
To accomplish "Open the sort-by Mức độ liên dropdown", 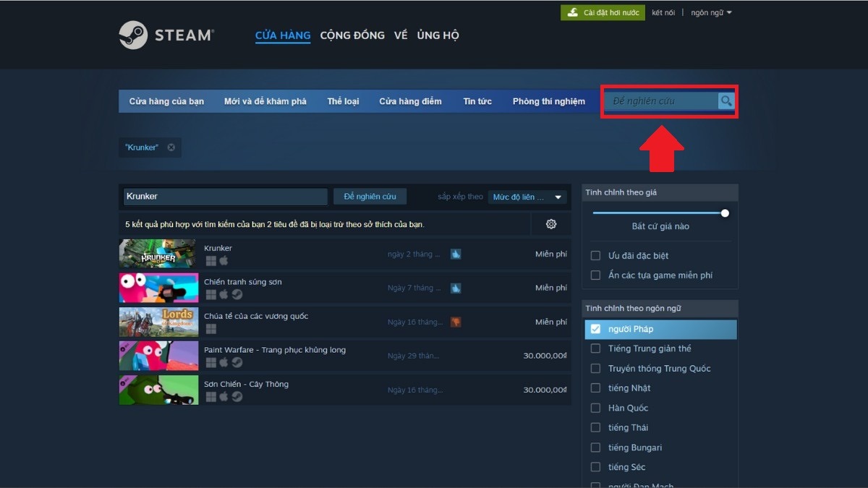I will pos(527,197).
